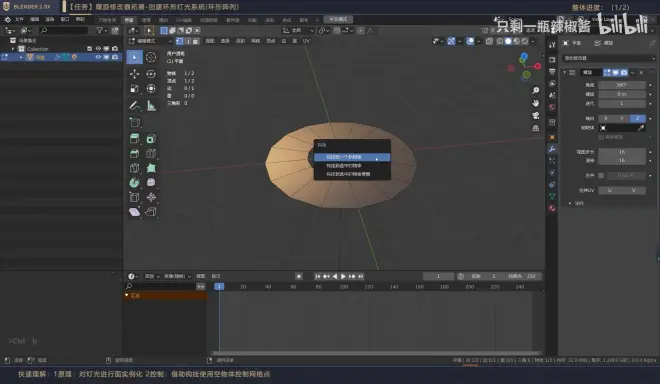Image resolution: width=660 pixels, height=384 pixels.
Task: Toggle camera view with the camera icon
Action: coord(535,115)
